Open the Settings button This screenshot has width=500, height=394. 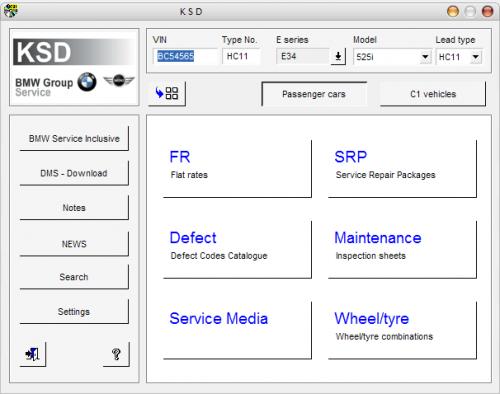coord(74,312)
